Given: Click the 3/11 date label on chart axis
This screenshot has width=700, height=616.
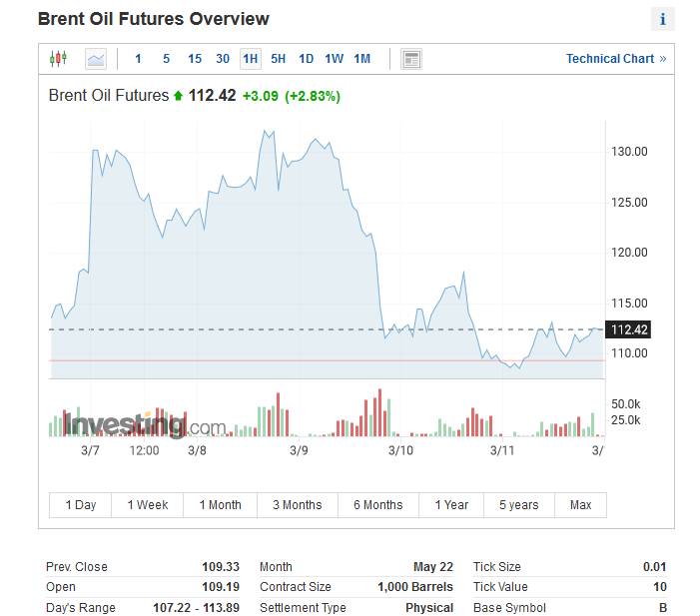Looking at the screenshot, I should [x=502, y=450].
